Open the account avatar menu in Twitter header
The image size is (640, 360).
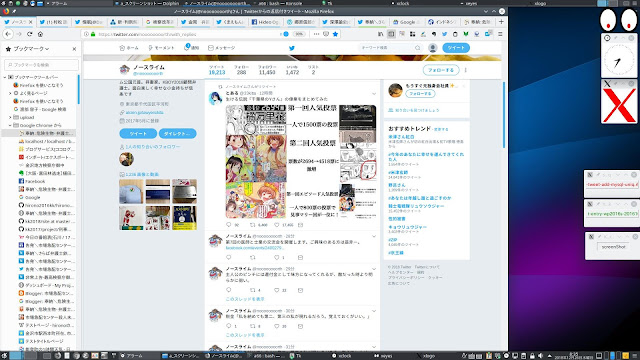pos(433,48)
